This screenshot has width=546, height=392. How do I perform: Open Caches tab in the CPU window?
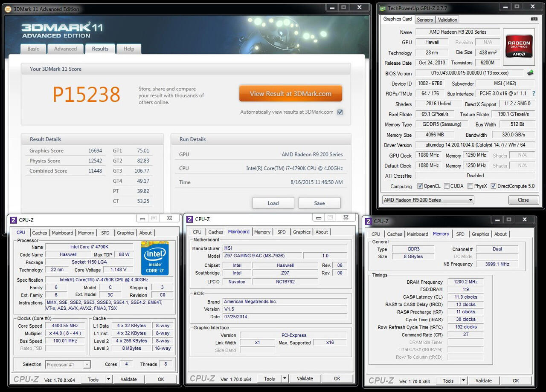pyautogui.click(x=40, y=233)
